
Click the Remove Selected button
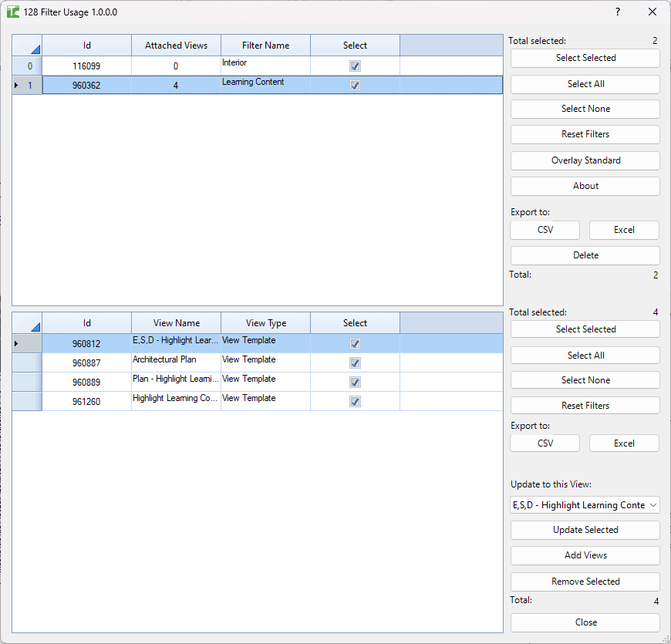click(585, 582)
